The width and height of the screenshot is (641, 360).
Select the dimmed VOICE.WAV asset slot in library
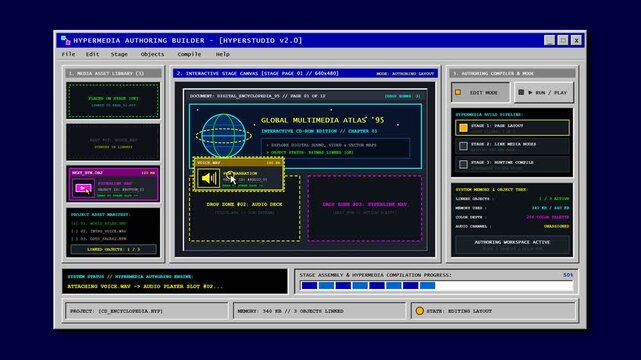point(113,142)
